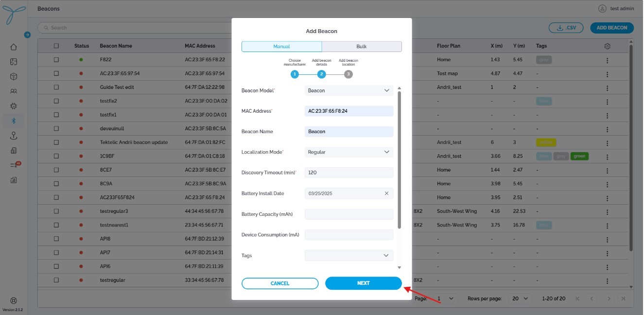Viewport: 644px width, 315px height.
Task: Open the lifebuoy support icon above the version
Action: coord(14,300)
